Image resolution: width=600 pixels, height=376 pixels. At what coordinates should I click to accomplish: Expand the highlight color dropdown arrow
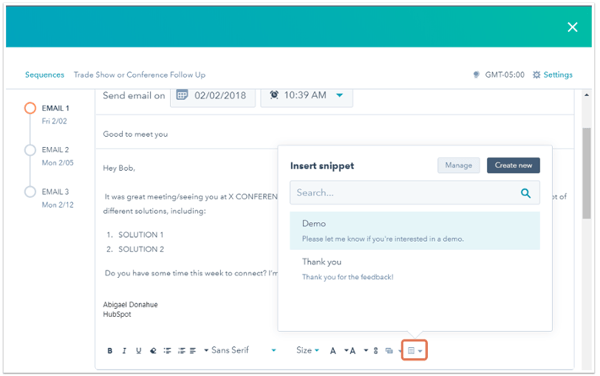[x=366, y=350]
